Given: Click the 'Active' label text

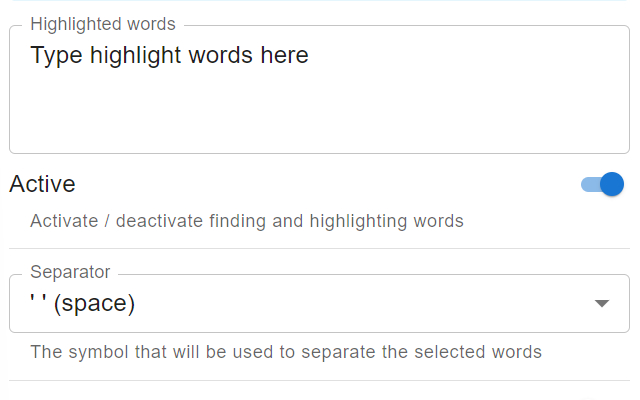Looking at the screenshot, I should [42, 184].
